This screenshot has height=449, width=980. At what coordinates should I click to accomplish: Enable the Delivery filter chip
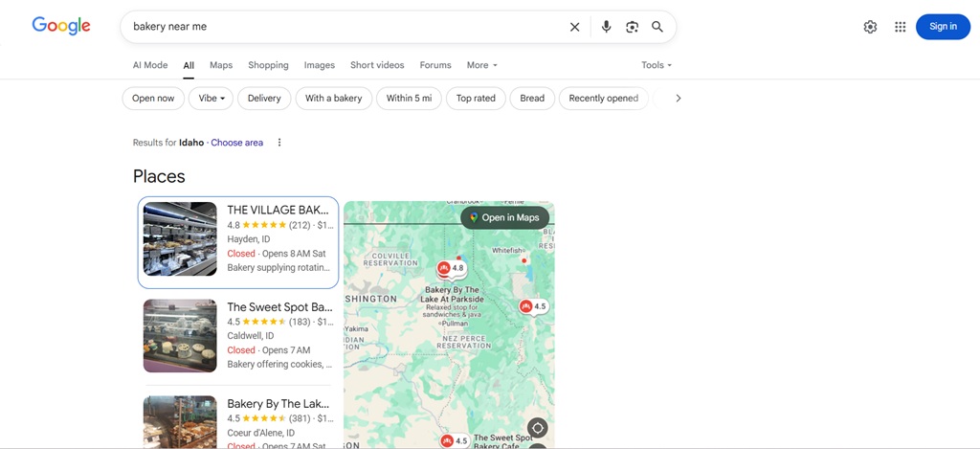264,98
